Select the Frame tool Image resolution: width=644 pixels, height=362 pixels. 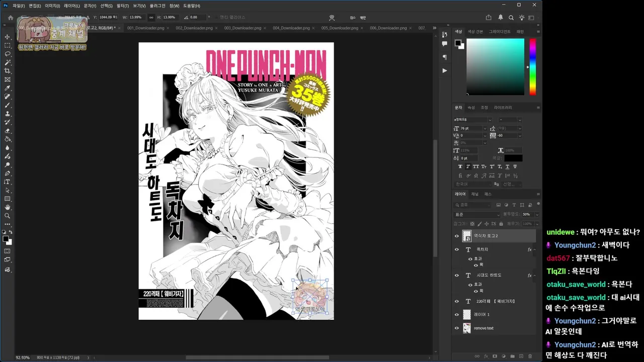pos(7,79)
